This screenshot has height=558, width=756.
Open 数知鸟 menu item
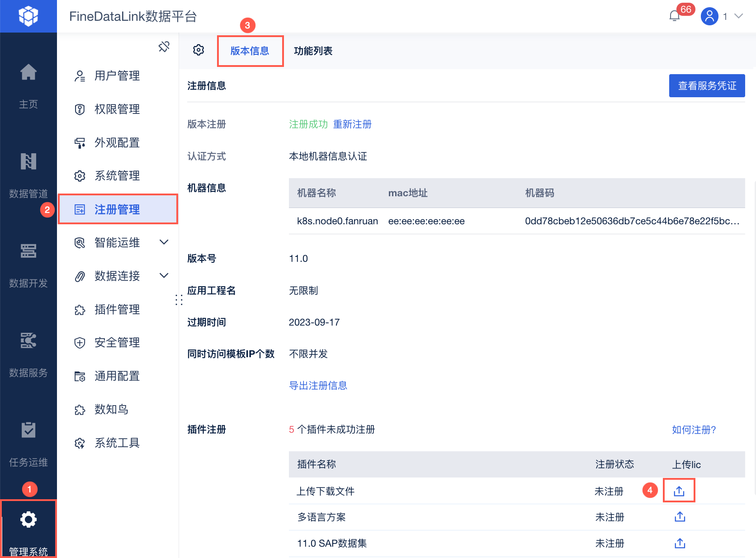pos(118,409)
